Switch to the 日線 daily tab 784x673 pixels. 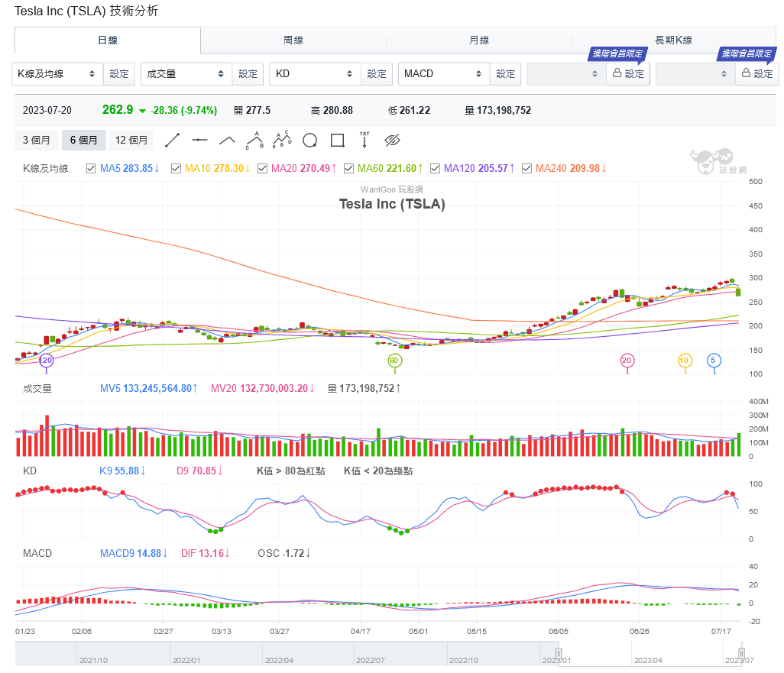[x=108, y=40]
